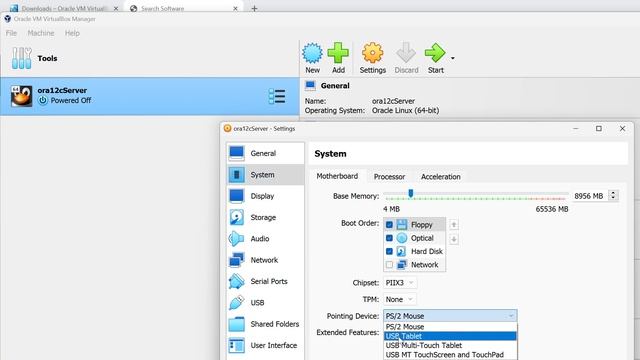Choose PS/2 Mouse from the list
The width and height of the screenshot is (640, 360).
[x=450, y=327]
